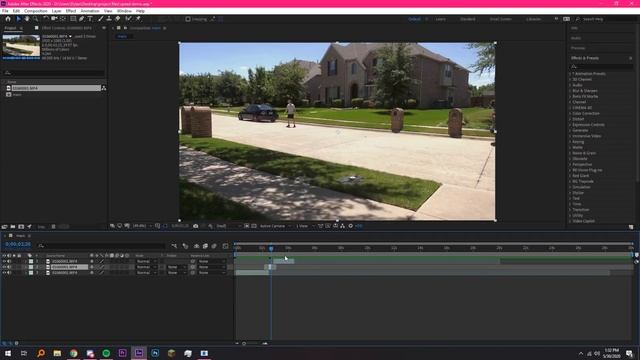Open the 1 View layout dropdown

(305, 226)
